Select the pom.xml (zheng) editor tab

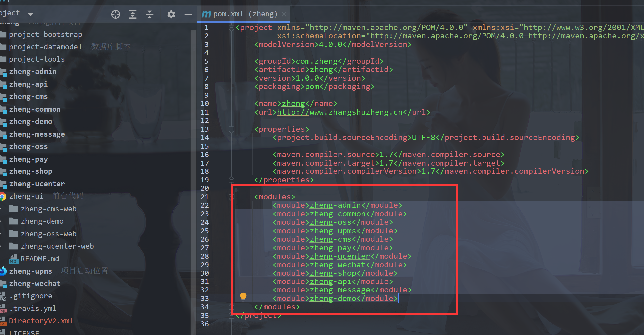pyautogui.click(x=245, y=14)
